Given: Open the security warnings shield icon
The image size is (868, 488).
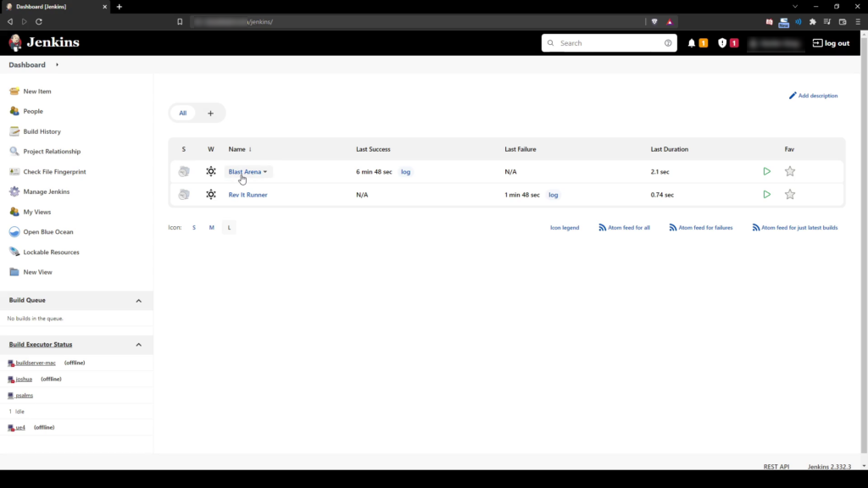Looking at the screenshot, I should click(722, 43).
